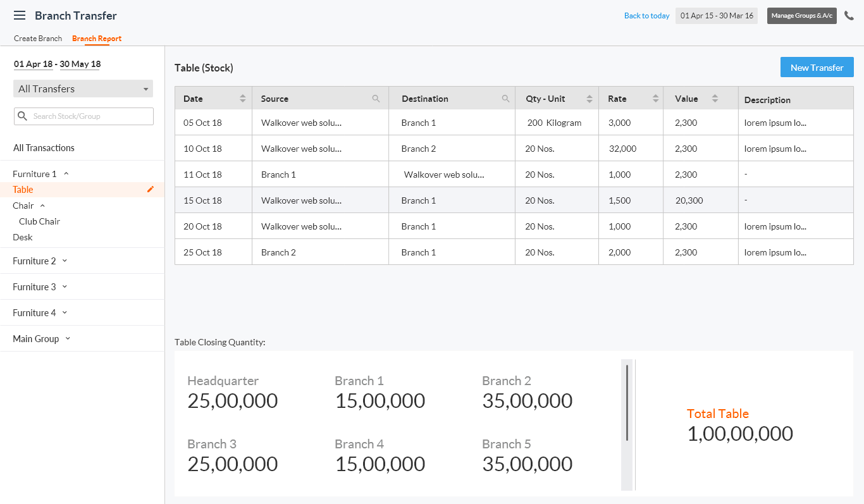The image size is (864, 504).
Task: Click the phone call icon
Action: pyautogui.click(x=849, y=16)
